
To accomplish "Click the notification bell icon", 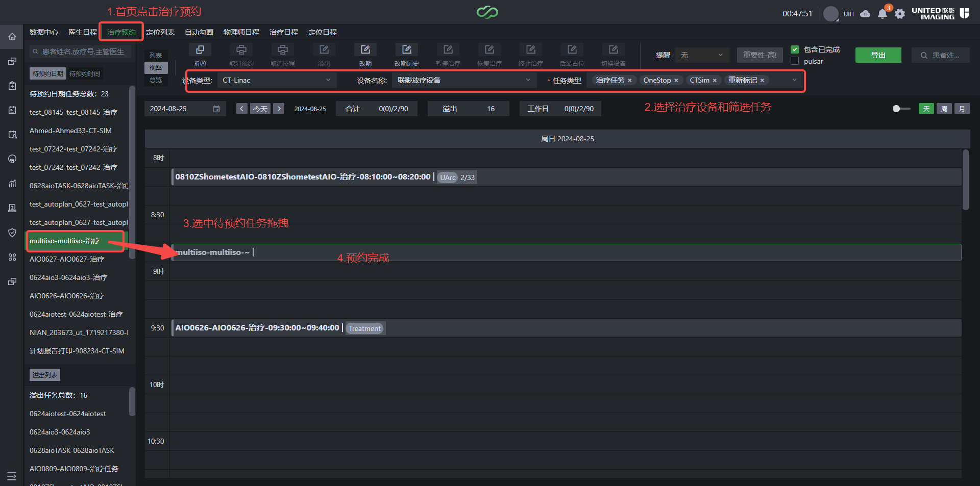I will click(x=883, y=14).
